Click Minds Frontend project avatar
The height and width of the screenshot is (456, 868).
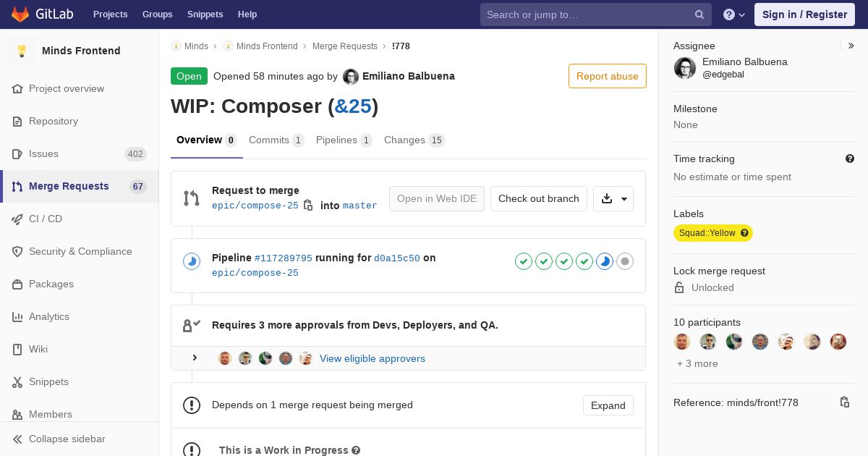22,51
